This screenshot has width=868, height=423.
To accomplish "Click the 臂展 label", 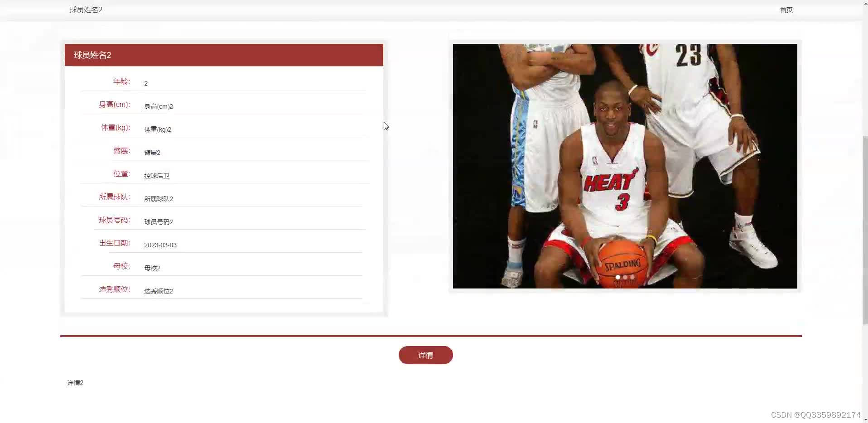I will tap(122, 151).
